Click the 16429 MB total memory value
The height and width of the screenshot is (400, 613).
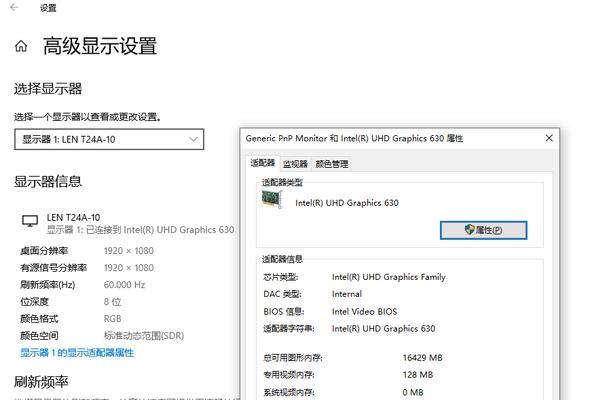tap(423, 358)
